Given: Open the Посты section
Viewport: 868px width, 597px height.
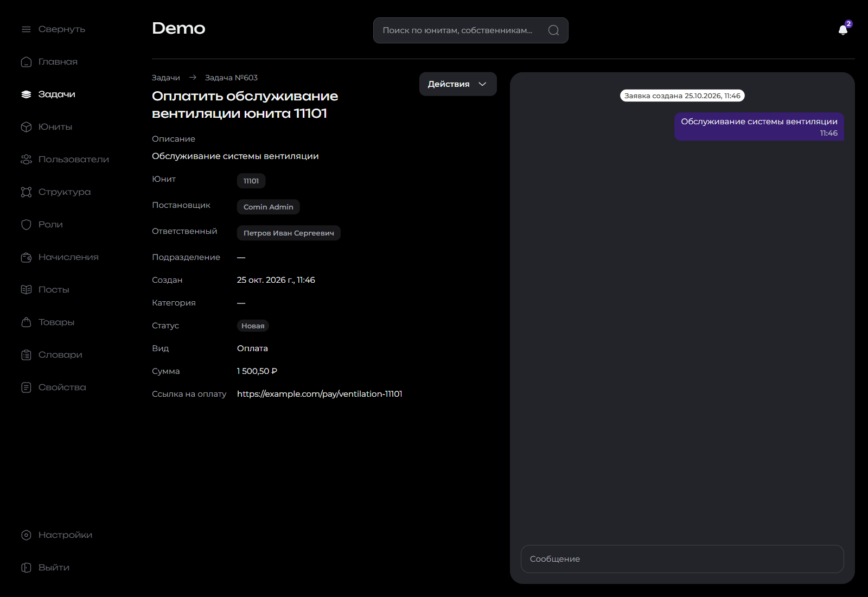Looking at the screenshot, I should [x=45, y=290].
